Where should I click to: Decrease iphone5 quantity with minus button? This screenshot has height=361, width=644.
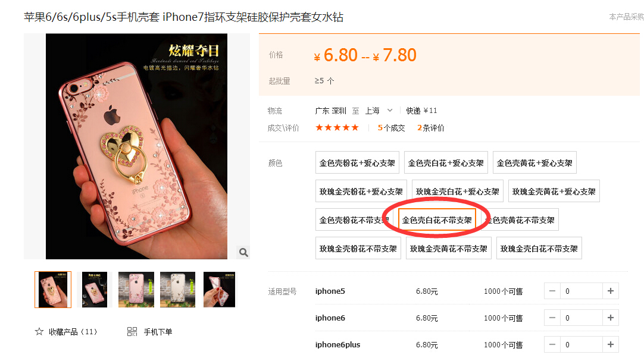pyautogui.click(x=552, y=291)
